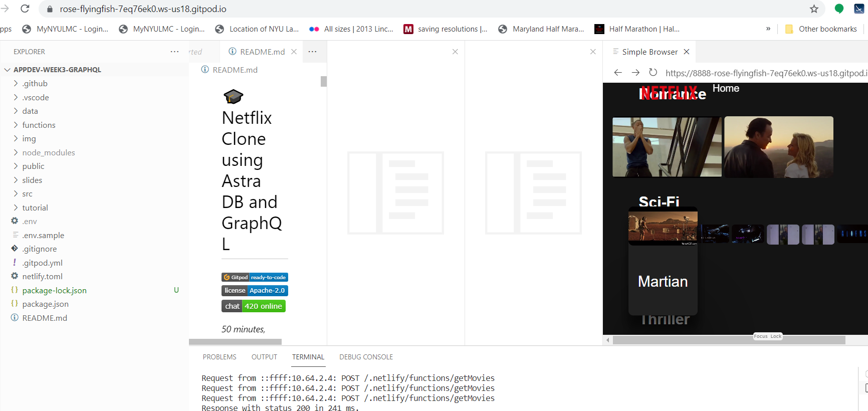Click the README.md info icon in explorer
Screen dimensions: 868x411
point(15,318)
